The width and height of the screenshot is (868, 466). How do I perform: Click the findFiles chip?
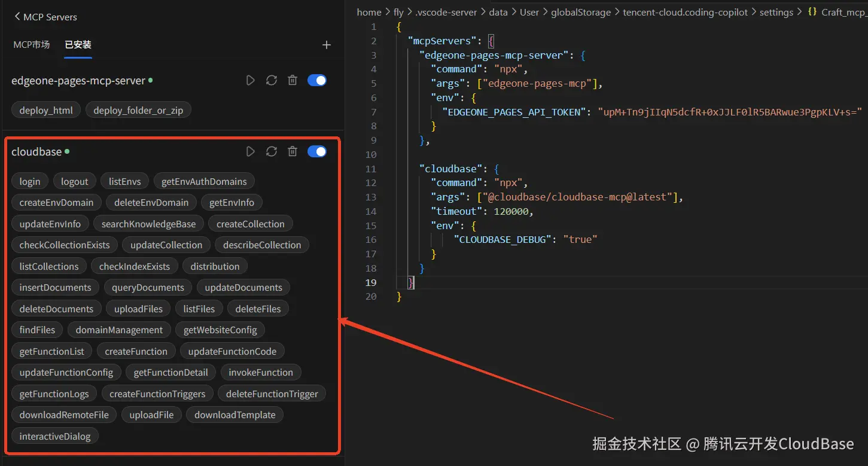pyautogui.click(x=37, y=330)
